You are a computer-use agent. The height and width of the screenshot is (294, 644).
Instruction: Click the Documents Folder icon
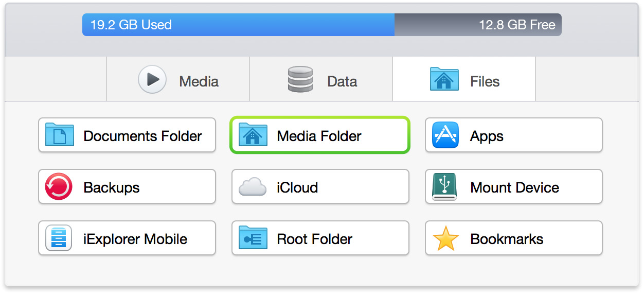(x=59, y=135)
